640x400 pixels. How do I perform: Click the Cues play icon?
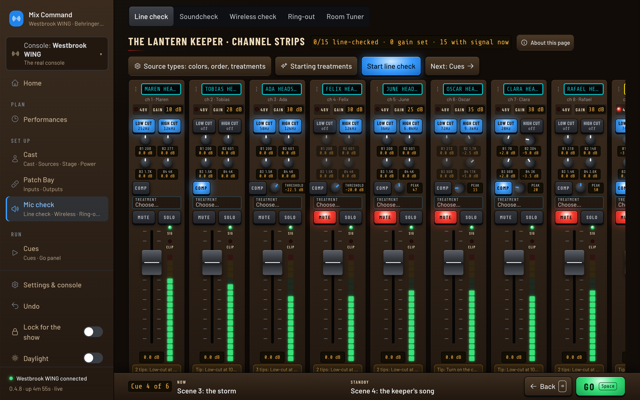(15, 253)
